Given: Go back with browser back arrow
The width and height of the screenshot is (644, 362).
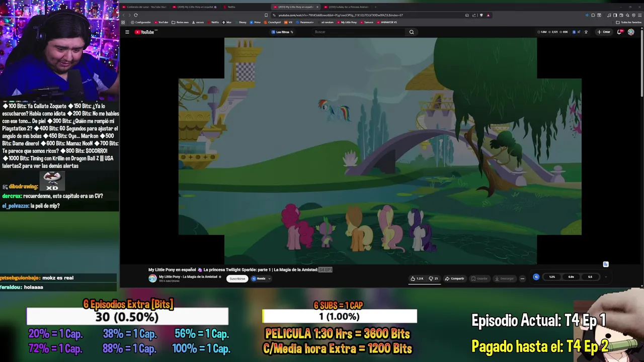Looking at the screenshot, I should click(x=124, y=15).
